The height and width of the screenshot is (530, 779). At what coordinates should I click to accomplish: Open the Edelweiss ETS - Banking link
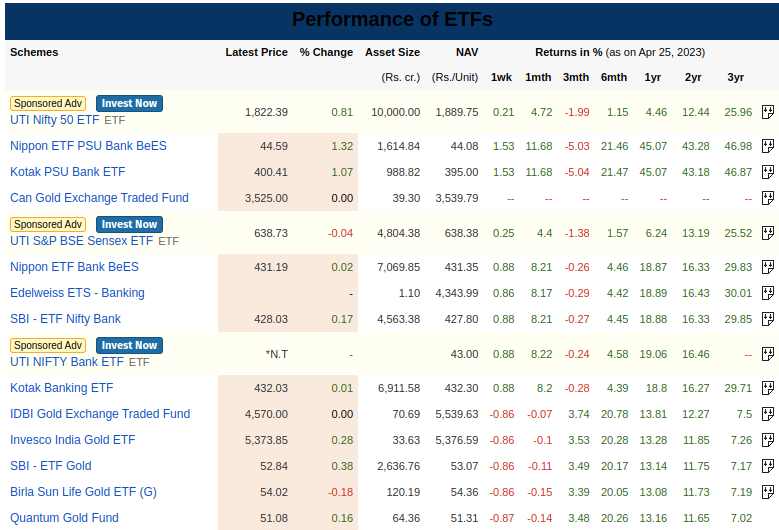point(78,293)
